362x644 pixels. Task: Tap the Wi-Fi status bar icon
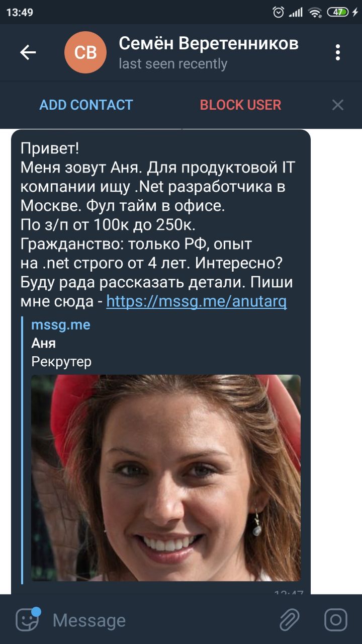pyautogui.click(x=315, y=12)
